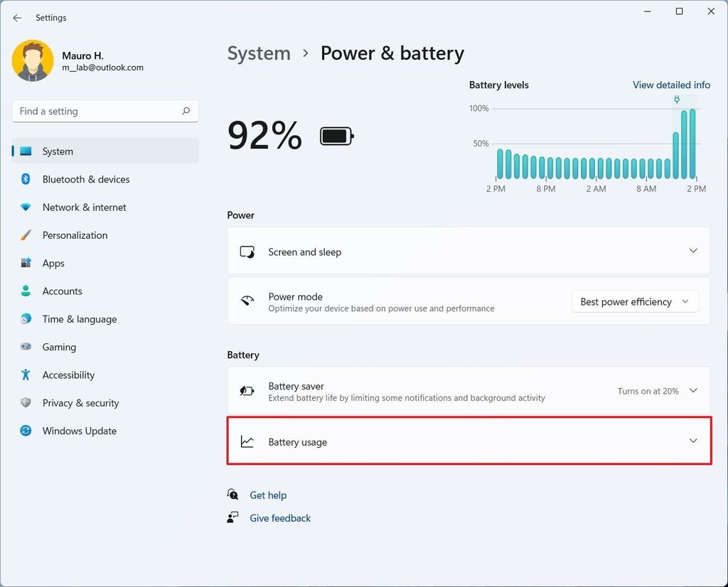Open the Best power efficiency dropdown
Screen dimensions: 728x587
pos(635,301)
